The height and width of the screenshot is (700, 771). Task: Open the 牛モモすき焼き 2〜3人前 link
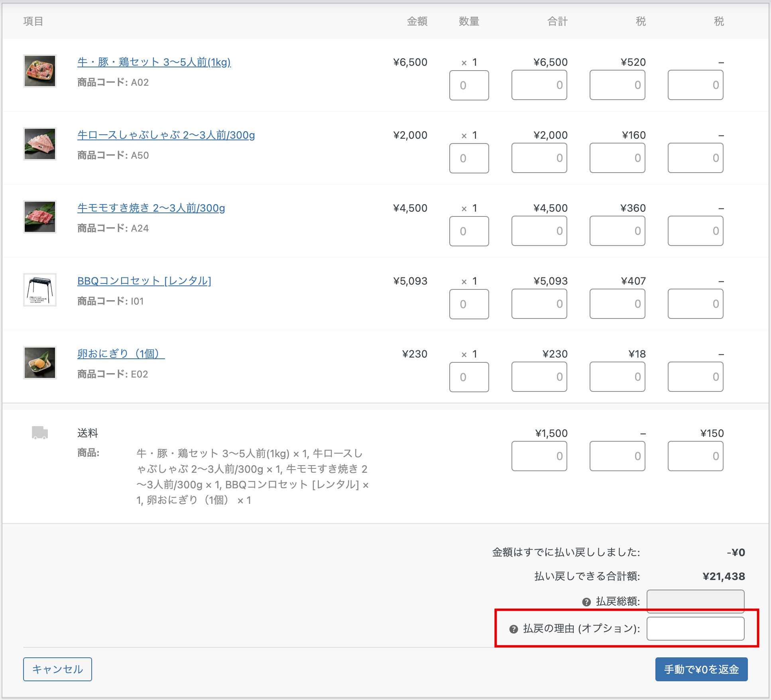(x=151, y=208)
